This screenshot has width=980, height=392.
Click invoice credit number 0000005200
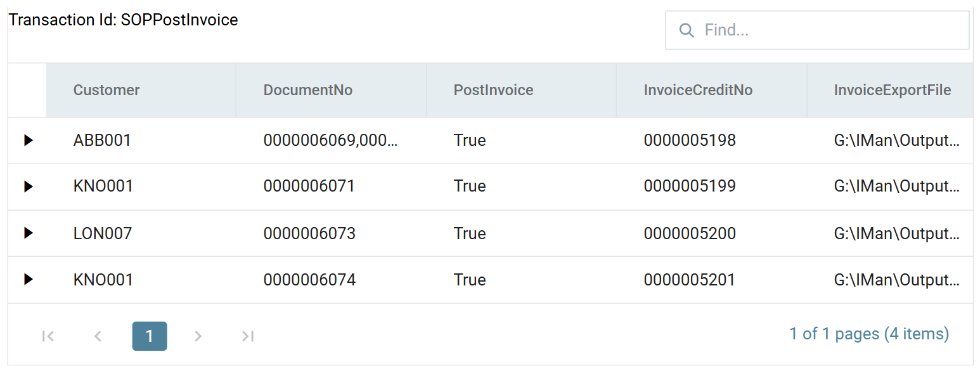[690, 233]
